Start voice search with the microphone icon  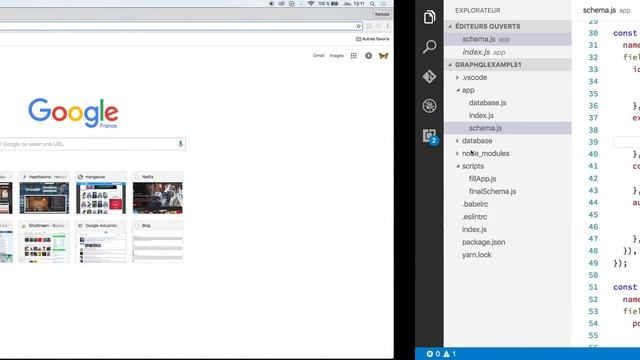(180, 144)
